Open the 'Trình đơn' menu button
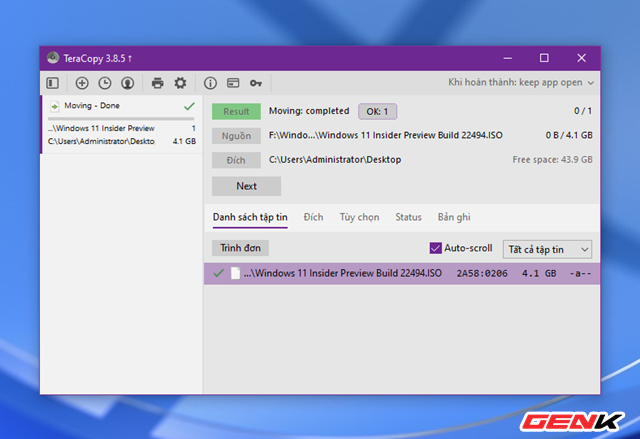The image size is (640, 439). (240, 248)
